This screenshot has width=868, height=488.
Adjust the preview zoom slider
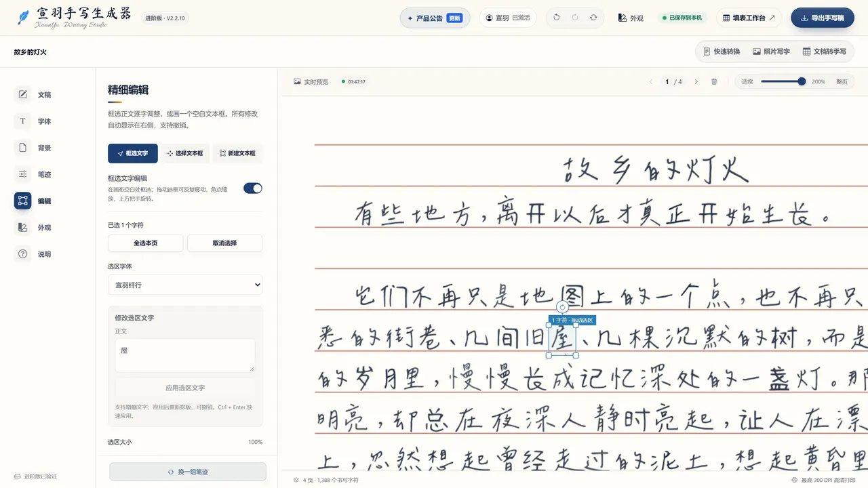(783, 82)
